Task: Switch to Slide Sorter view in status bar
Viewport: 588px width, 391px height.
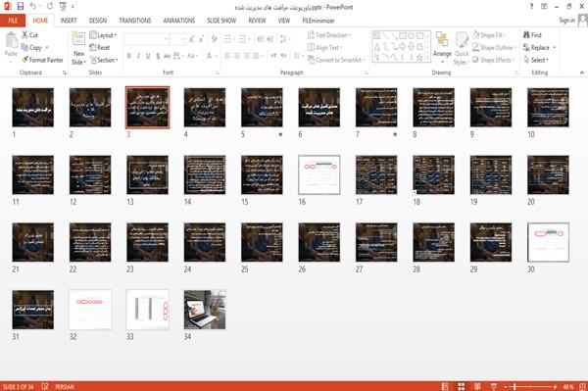Action: pyautogui.click(x=462, y=386)
